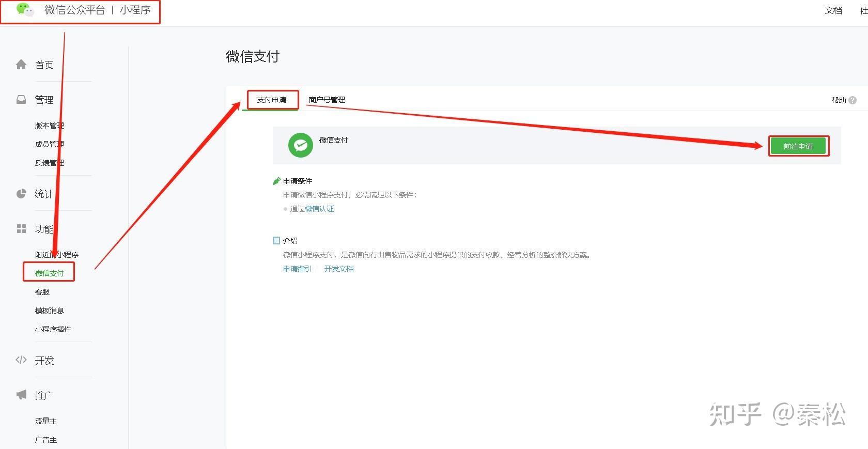The height and width of the screenshot is (449, 868).
Task: Click the 推广 megaphone icon
Action: 21,395
